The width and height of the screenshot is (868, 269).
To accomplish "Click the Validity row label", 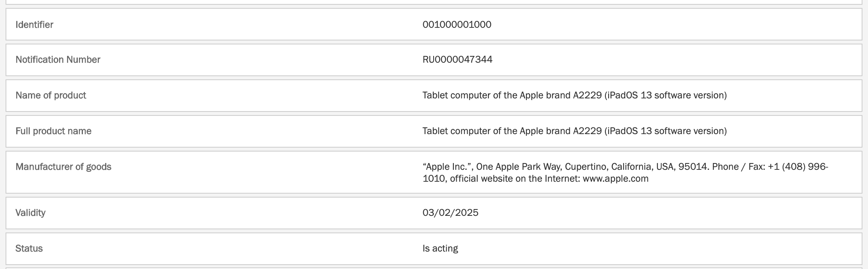I will click(31, 213).
